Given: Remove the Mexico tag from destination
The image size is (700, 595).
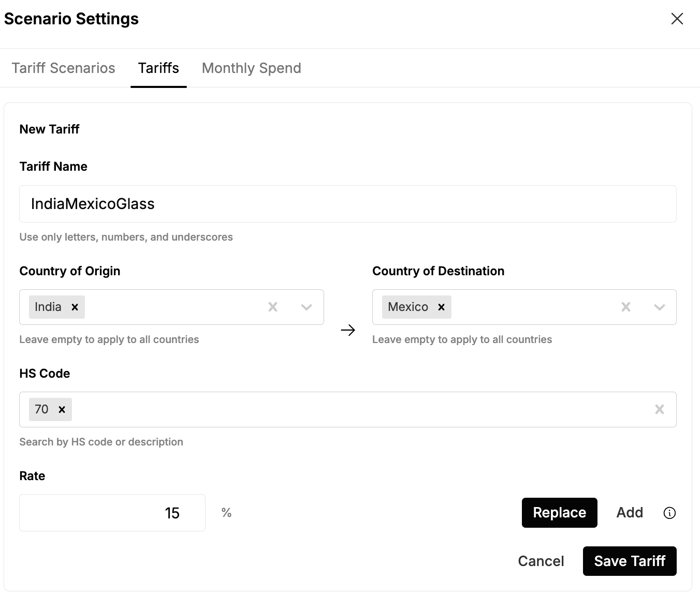Looking at the screenshot, I should [x=442, y=307].
